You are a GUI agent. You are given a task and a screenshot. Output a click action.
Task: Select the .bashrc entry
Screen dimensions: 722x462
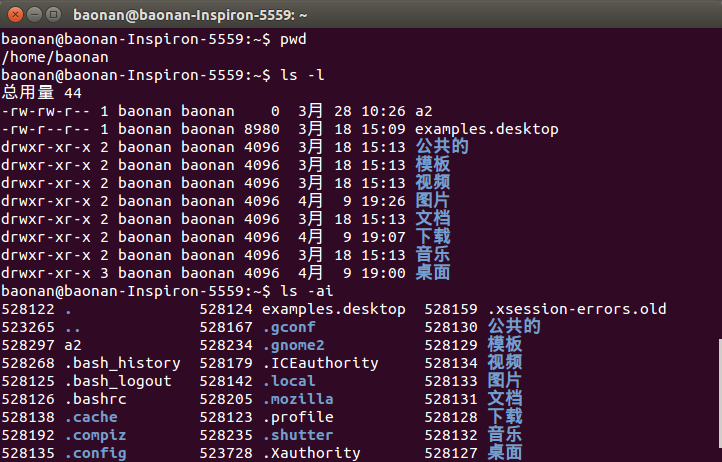coord(95,399)
